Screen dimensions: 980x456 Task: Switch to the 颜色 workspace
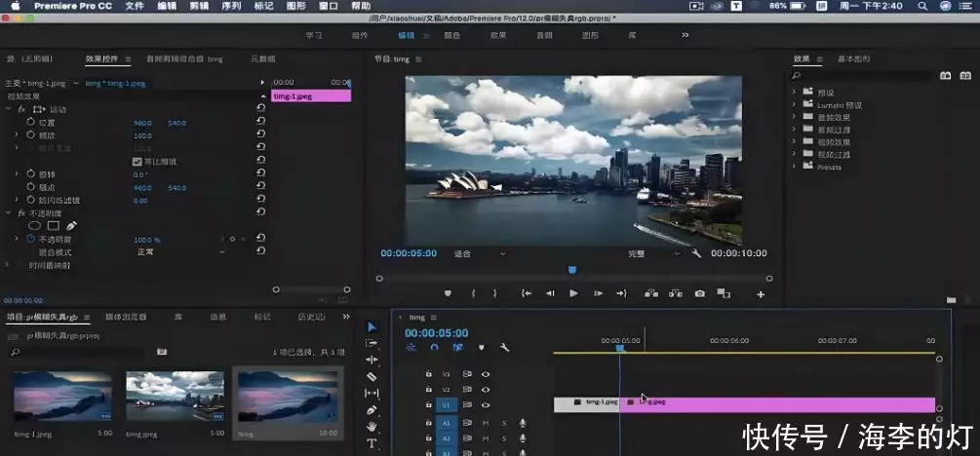[x=451, y=35]
